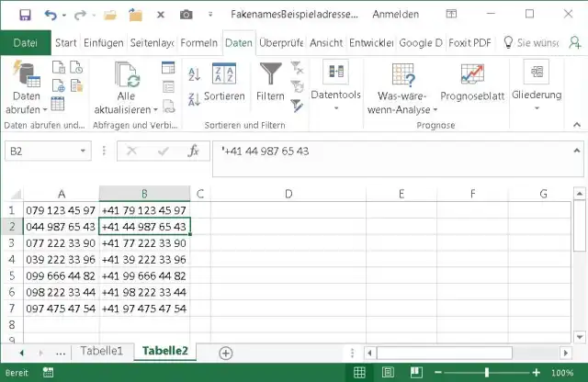
Task: Switch to Page Break Preview
Action: [x=416, y=372]
